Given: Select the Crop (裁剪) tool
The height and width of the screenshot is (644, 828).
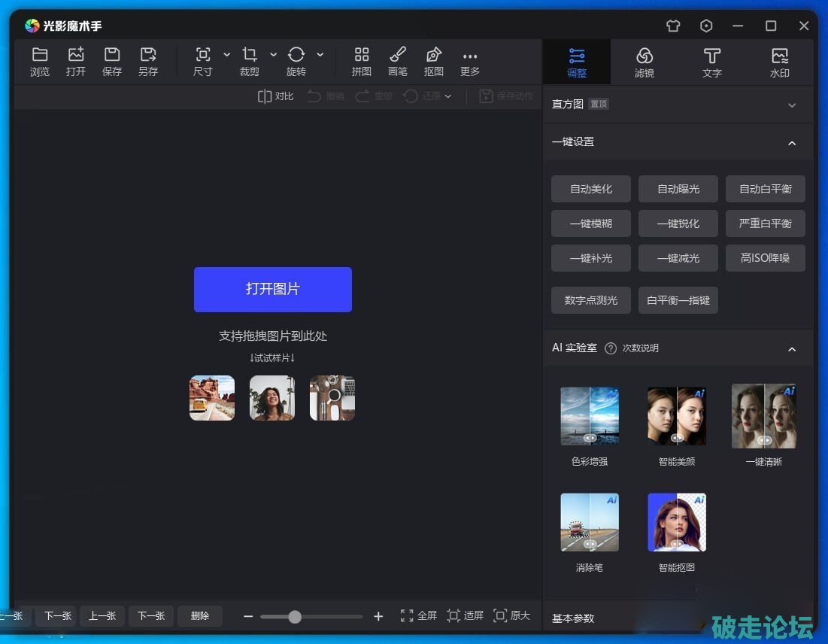Looking at the screenshot, I should coord(250,61).
